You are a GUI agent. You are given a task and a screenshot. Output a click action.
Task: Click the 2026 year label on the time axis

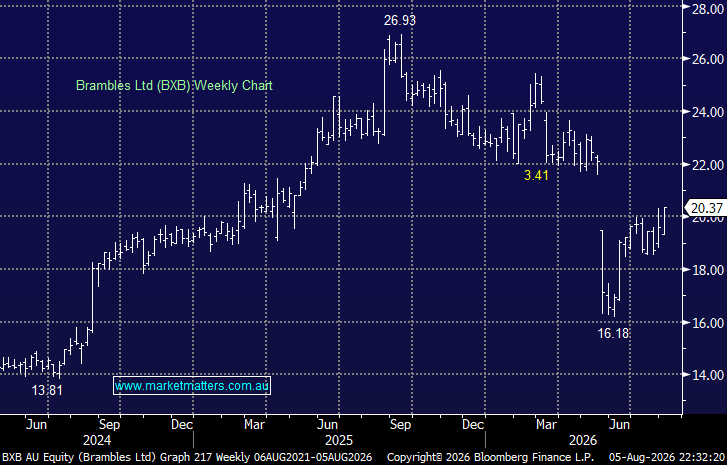583,440
